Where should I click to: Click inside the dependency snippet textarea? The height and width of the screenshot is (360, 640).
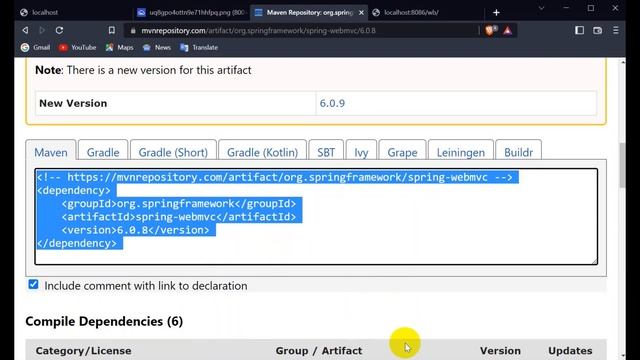point(316,216)
